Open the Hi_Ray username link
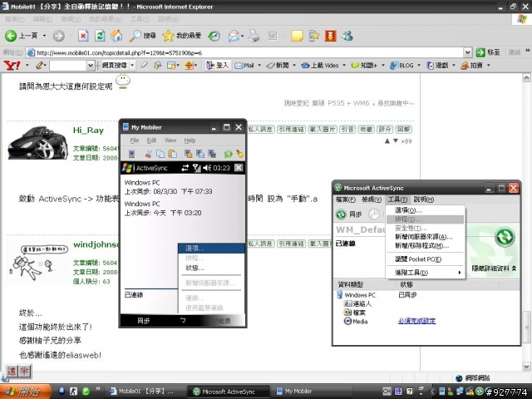This screenshot has width=532, height=399. pos(88,131)
